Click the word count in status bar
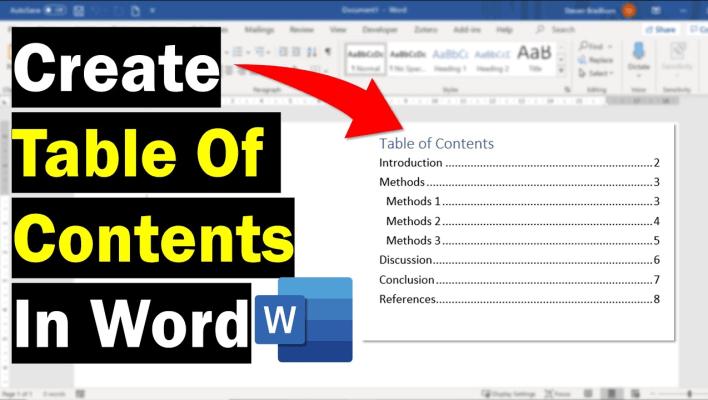The width and height of the screenshot is (708, 400). coord(54,394)
